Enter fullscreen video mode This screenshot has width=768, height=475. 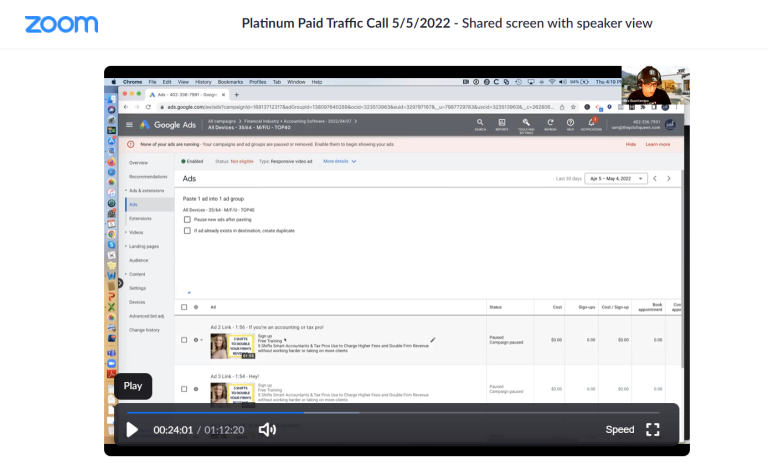click(x=653, y=429)
